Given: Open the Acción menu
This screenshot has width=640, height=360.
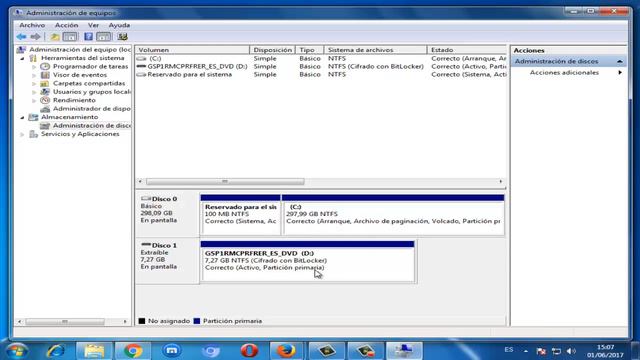Looking at the screenshot, I should click(67, 25).
